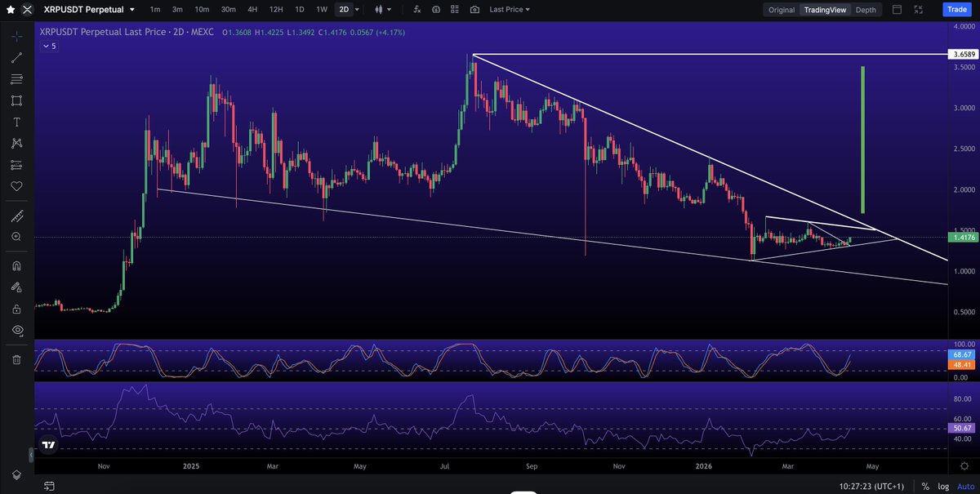The width and height of the screenshot is (980, 494).
Task: Open the indicators fx menu
Action: [417, 10]
